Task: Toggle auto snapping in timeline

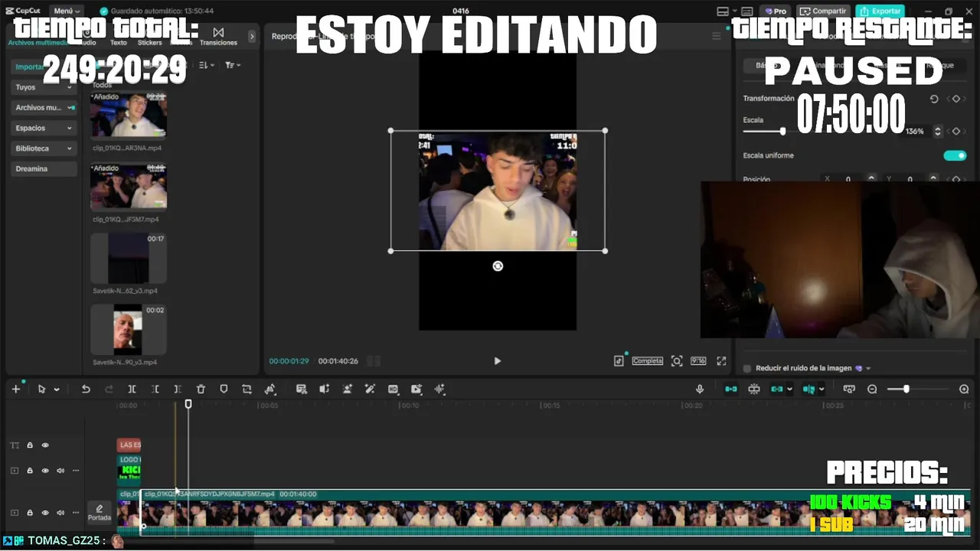Action: (x=754, y=389)
